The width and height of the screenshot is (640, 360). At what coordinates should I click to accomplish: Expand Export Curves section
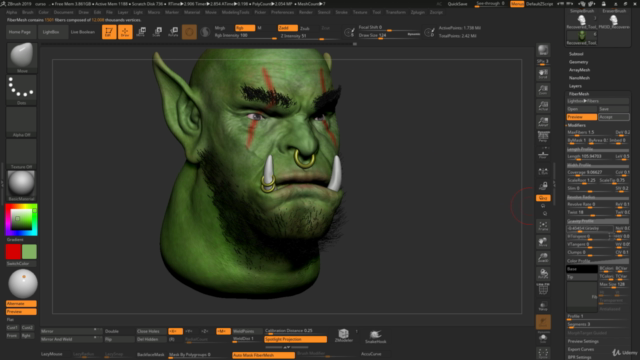[581, 349]
